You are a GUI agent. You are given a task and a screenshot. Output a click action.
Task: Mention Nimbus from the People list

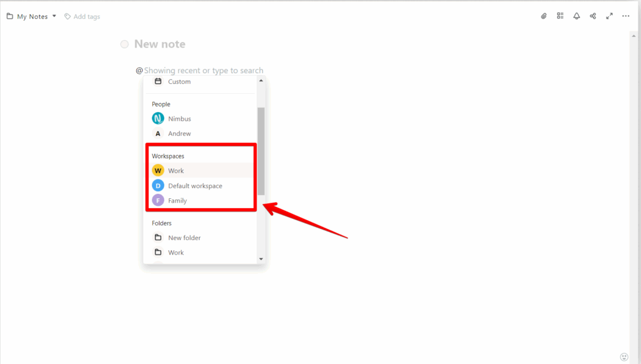(x=179, y=119)
